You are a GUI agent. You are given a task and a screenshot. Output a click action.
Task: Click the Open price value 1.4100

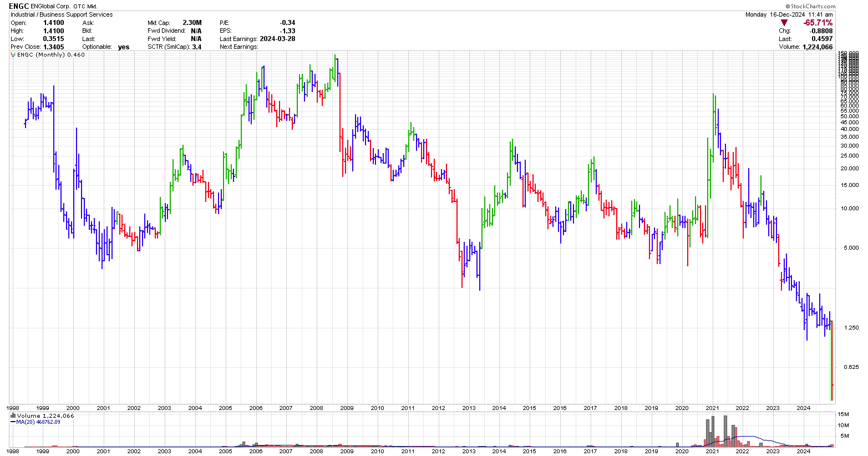click(x=54, y=23)
